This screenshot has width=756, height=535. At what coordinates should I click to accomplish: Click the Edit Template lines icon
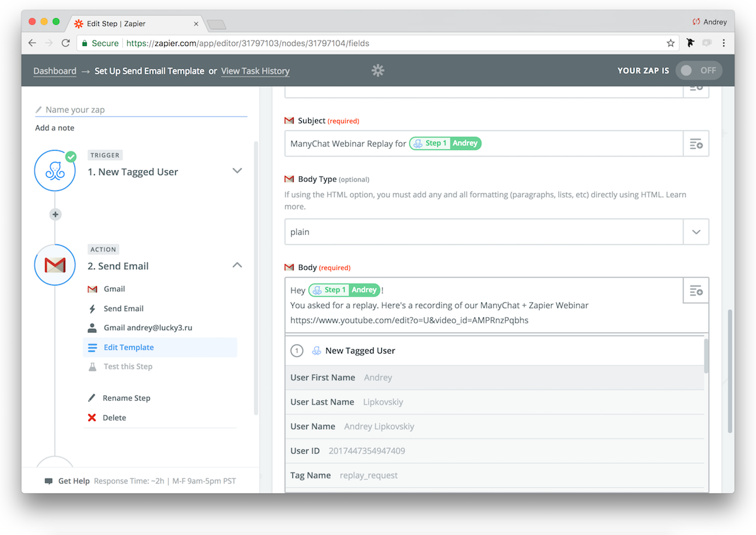(93, 347)
